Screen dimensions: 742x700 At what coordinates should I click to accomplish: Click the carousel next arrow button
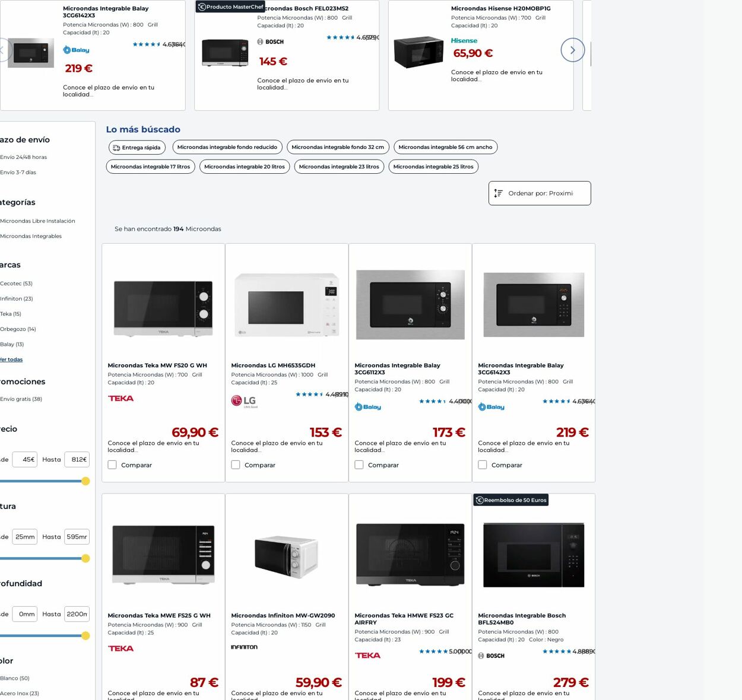pyautogui.click(x=572, y=50)
